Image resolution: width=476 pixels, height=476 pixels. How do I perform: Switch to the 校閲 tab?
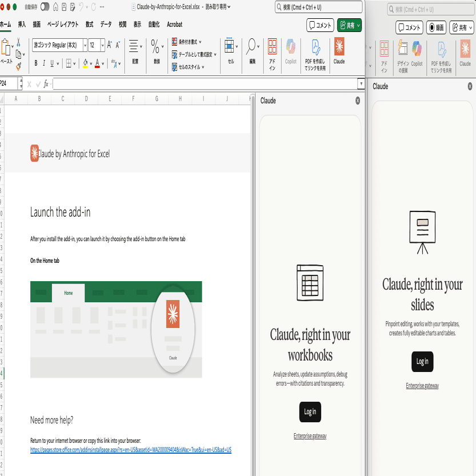pos(122,24)
